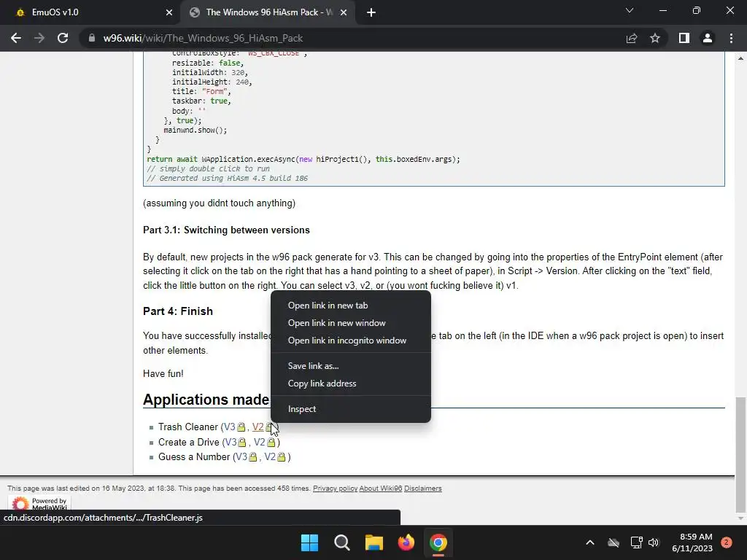Image resolution: width=747 pixels, height=560 pixels.
Task: Click '(assuming you didnt touch anything)' text
Action: (x=219, y=203)
